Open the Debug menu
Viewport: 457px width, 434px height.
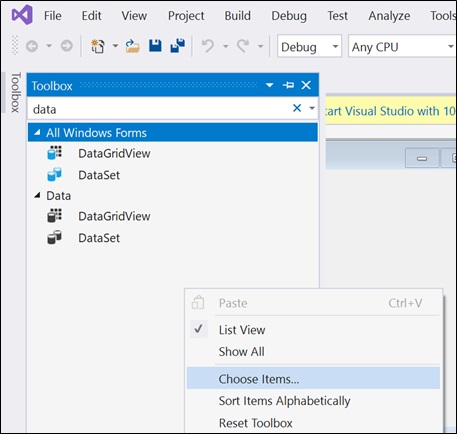289,16
